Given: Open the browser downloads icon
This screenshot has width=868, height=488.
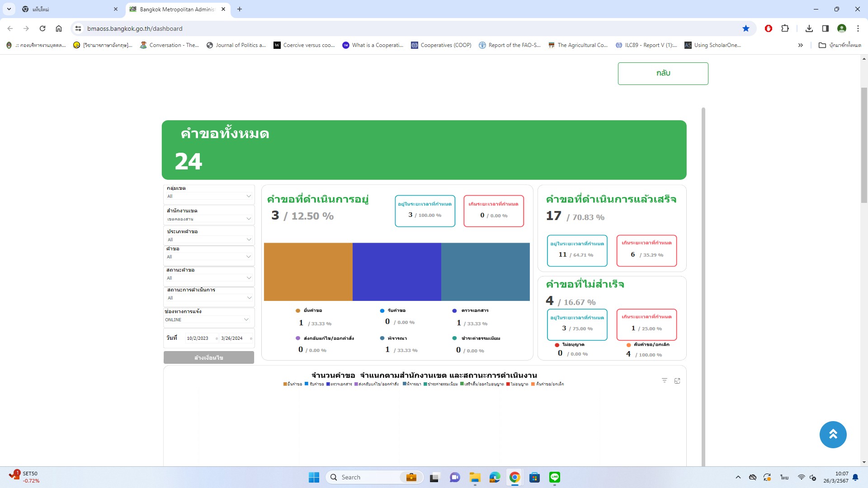Looking at the screenshot, I should point(809,28).
